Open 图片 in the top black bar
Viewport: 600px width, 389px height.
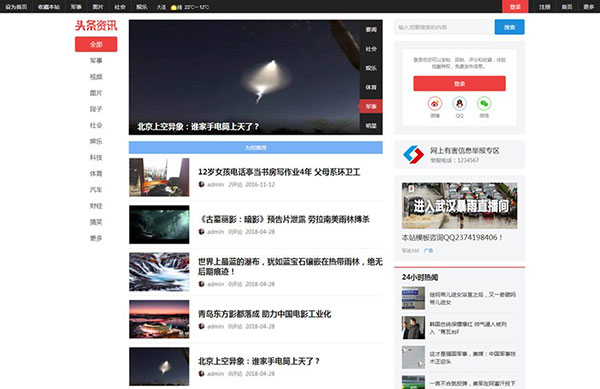tap(98, 7)
